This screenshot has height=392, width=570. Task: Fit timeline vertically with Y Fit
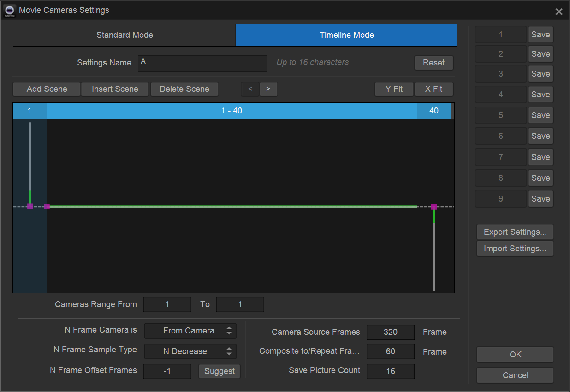point(394,89)
